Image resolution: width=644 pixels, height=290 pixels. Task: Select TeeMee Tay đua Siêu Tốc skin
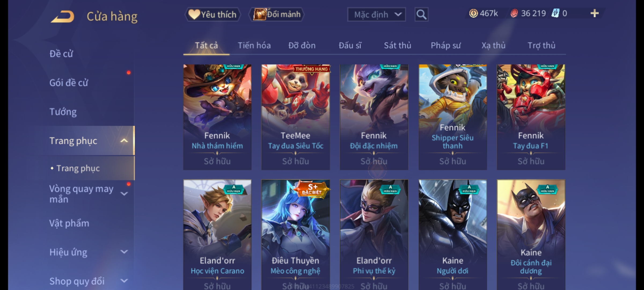click(x=295, y=117)
